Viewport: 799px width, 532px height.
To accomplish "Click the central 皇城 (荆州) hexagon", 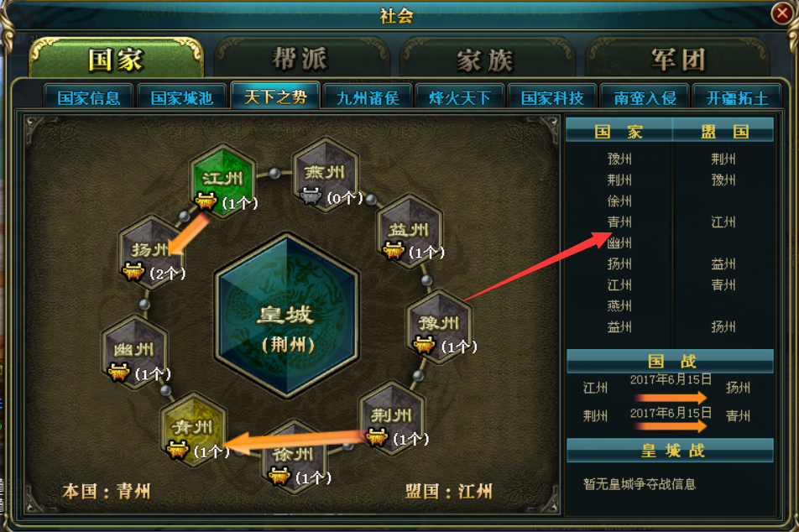I will pyautogui.click(x=287, y=316).
